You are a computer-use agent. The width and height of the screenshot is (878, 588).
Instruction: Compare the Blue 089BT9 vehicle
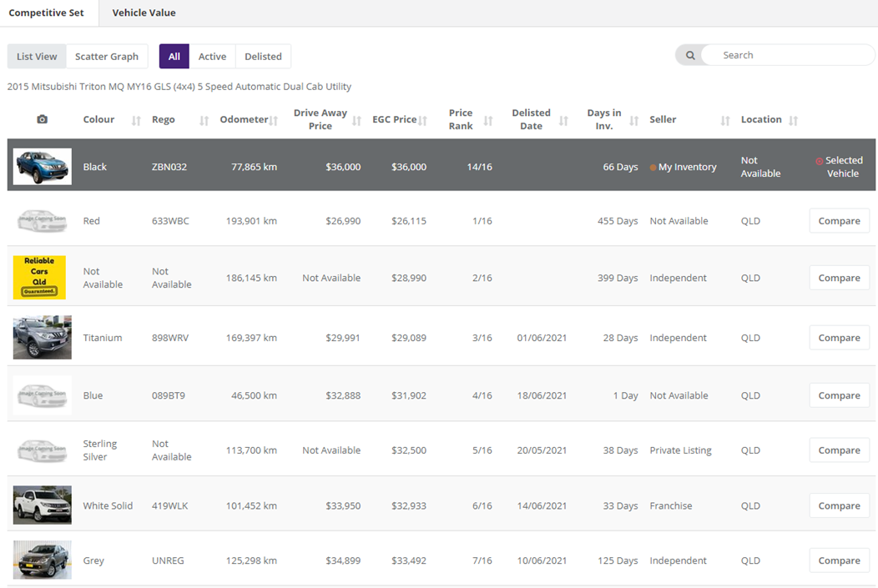pos(840,395)
